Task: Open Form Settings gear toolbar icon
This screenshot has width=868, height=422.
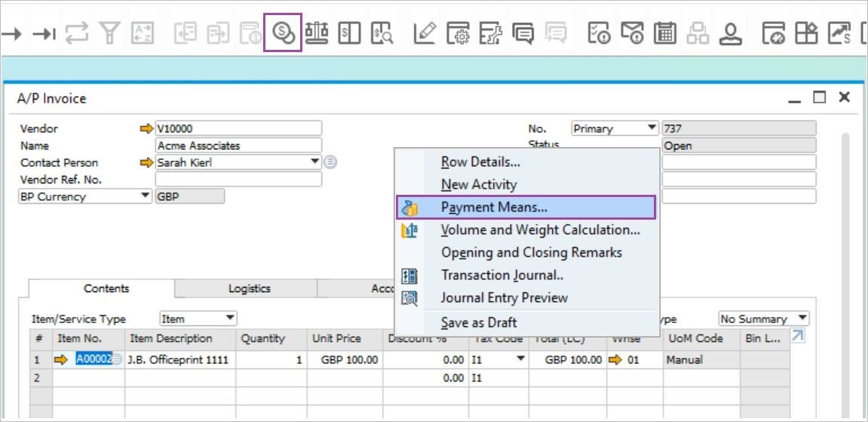Action: tap(458, 33)
